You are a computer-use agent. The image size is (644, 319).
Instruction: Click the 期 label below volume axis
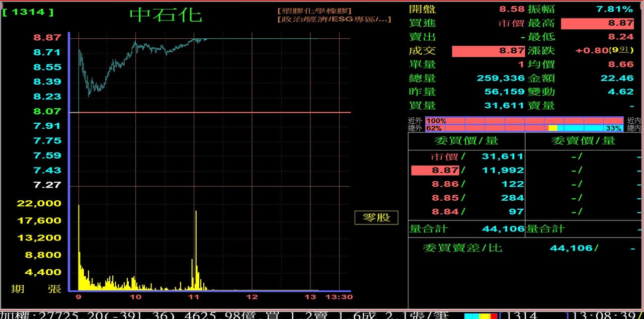pyautogui.click(x=18, y=289)
